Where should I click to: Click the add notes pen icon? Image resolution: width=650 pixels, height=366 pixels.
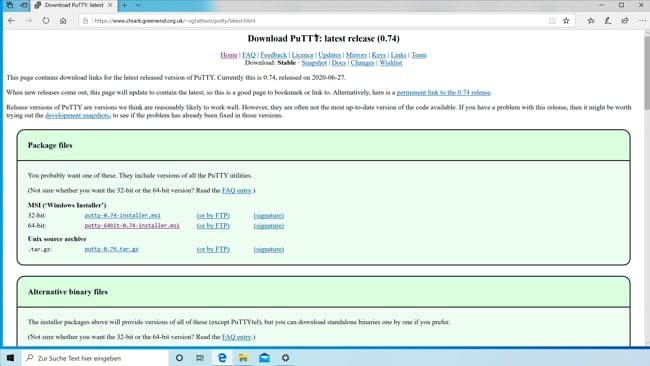tap(608, 21)
